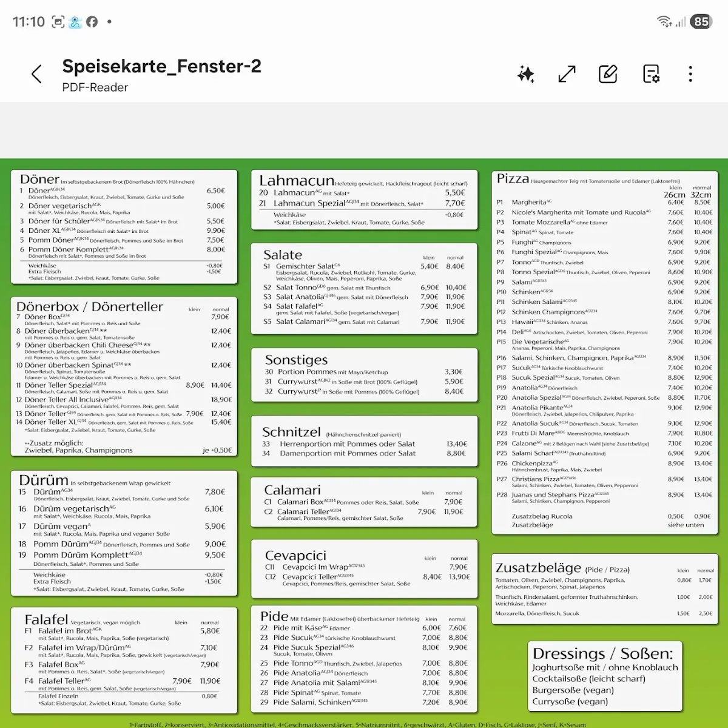The height and width of the screenshot is (728, 728).
Task: Tap the Zusatzbeläge heading
Action: pyautogui.click(x=538, y=568)
